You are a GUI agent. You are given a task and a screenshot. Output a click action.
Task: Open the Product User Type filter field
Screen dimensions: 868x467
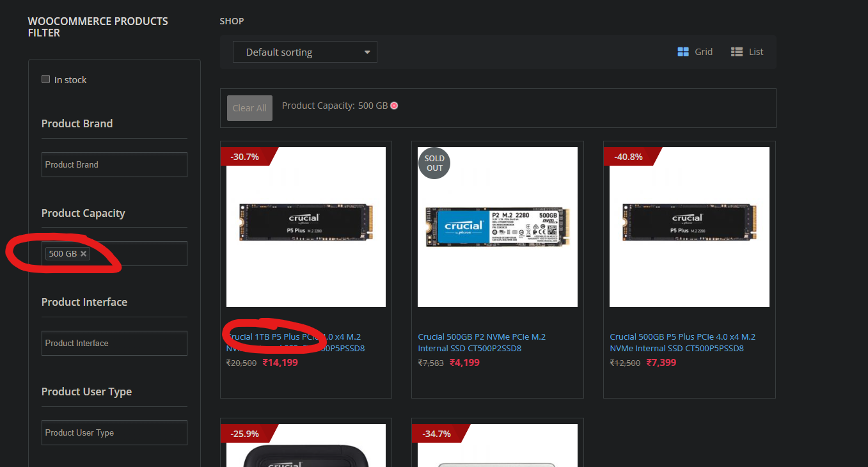click(x=114, y=432)
